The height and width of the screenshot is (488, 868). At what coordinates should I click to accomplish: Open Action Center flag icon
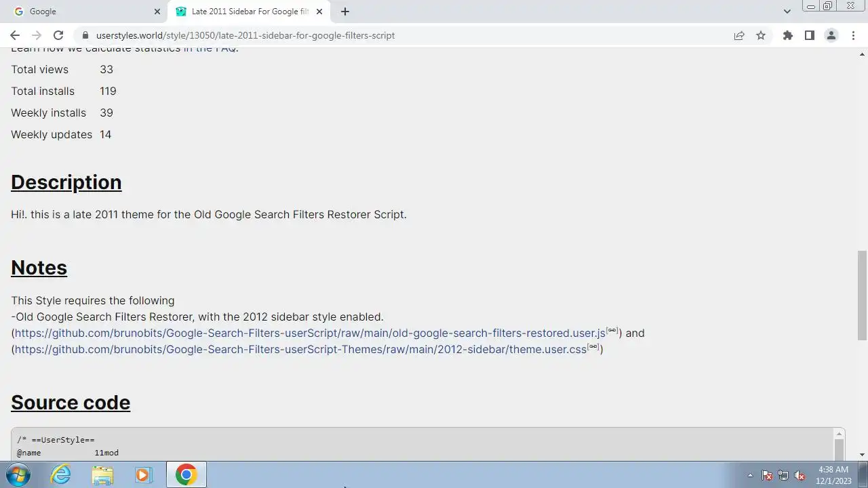767,475
